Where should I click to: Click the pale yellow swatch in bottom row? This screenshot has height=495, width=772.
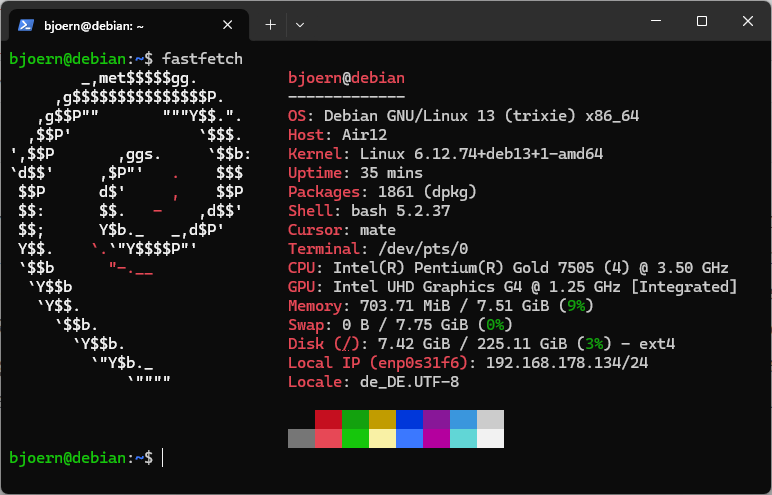click(382, 438)
